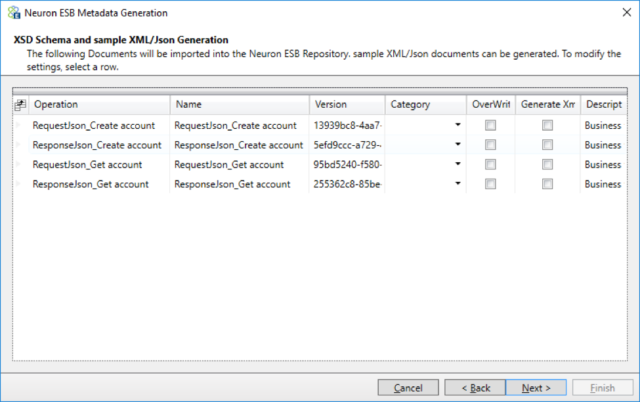
Task: Go back with the < Back button
Action: coord(475,388)
